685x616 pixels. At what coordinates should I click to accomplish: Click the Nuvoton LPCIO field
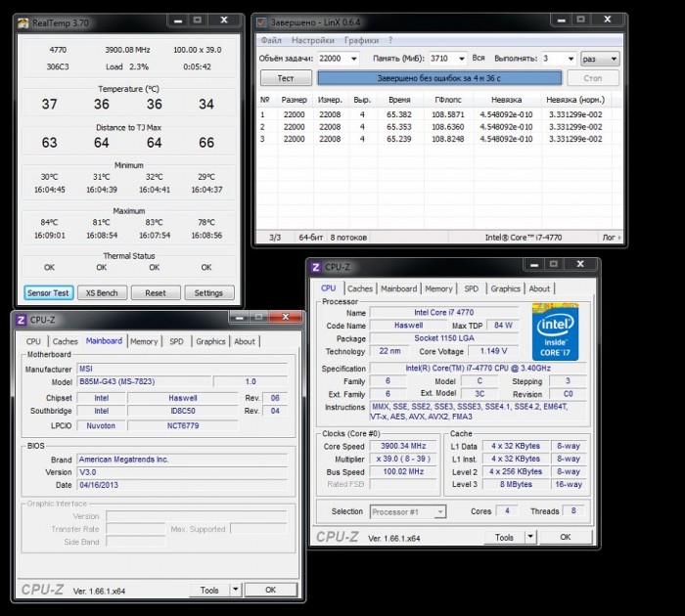pyautogui.click(x=101, y=425)
